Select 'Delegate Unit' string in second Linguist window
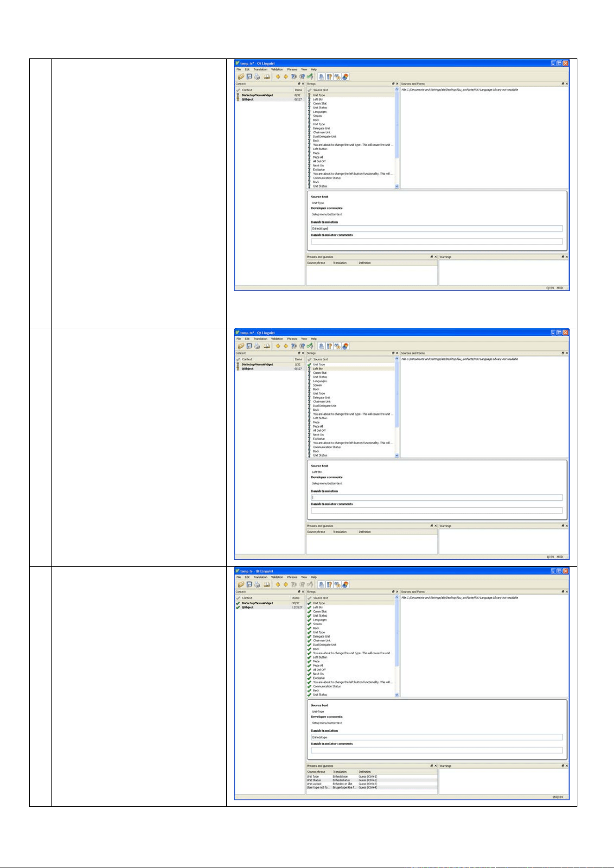The width and height of the screenshot is (614, 868). [x=351, y=397]
